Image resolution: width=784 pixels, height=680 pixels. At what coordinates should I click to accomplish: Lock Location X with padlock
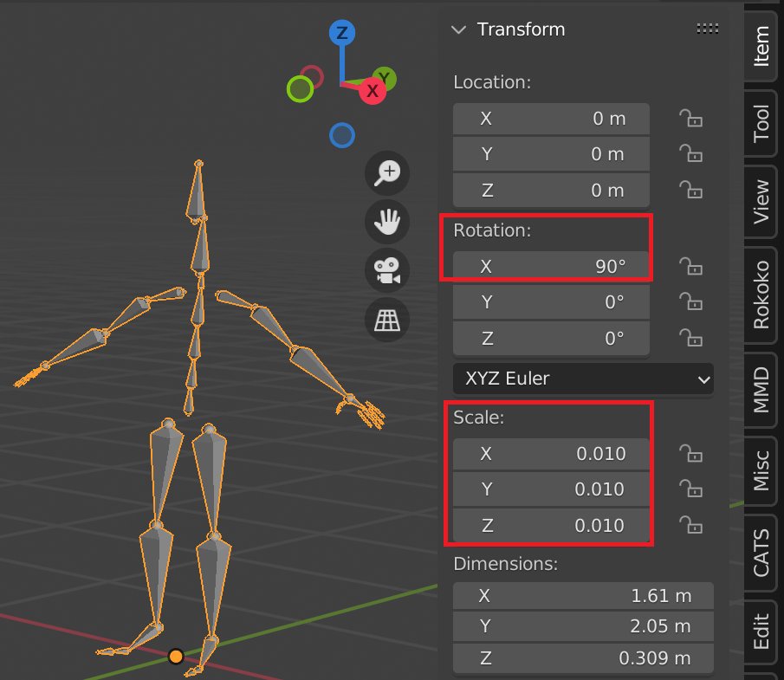(691, 119)
